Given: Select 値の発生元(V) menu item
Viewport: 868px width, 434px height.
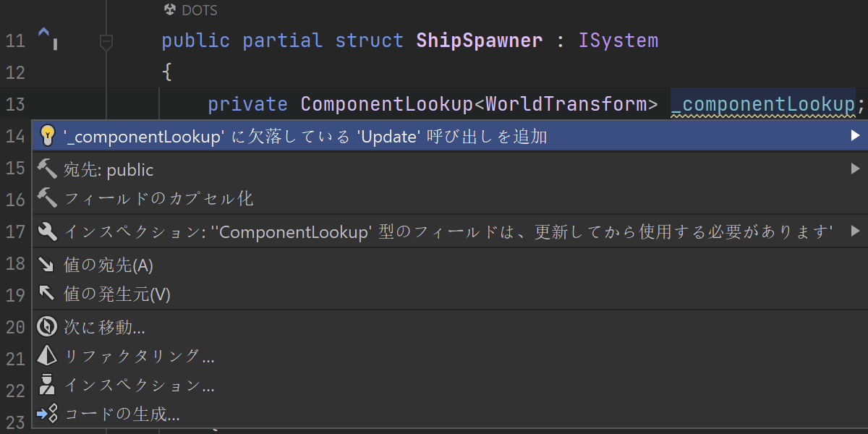Looking at the screenshot, I should [x=117, y=294].
